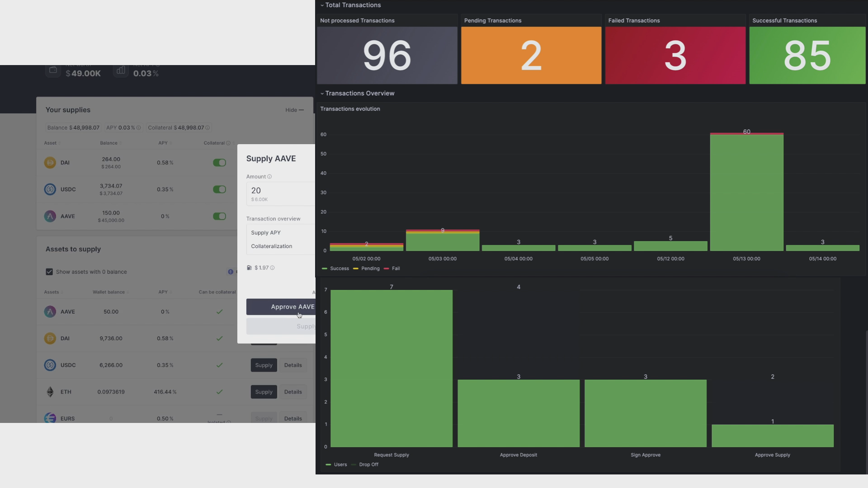Click the bar chart icon beside Net APY
Image resolution: width=868 pixels, height=488 pixels.
(x=121, y=70)
